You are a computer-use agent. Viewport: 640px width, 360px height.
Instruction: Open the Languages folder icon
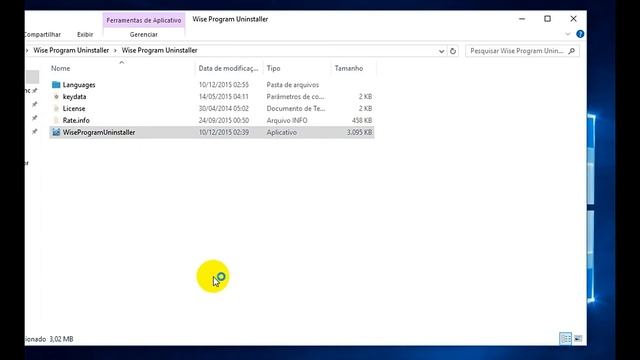tap(56, 85)
